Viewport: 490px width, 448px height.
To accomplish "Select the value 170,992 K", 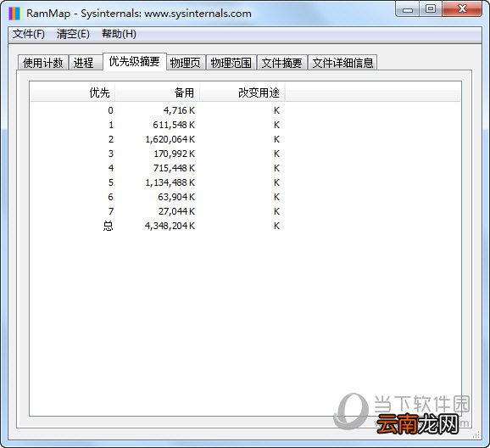I will 174,154.
